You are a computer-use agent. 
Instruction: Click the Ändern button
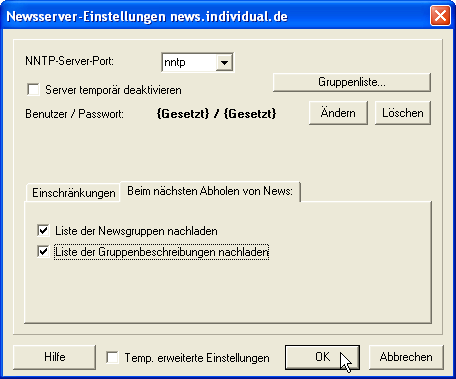338,113
